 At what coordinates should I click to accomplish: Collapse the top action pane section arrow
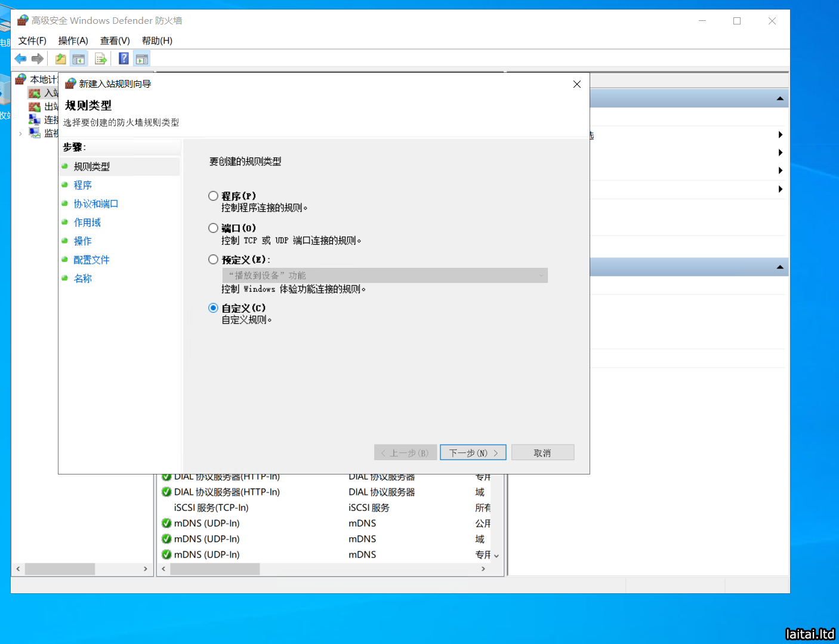click(x=779, y=98)
